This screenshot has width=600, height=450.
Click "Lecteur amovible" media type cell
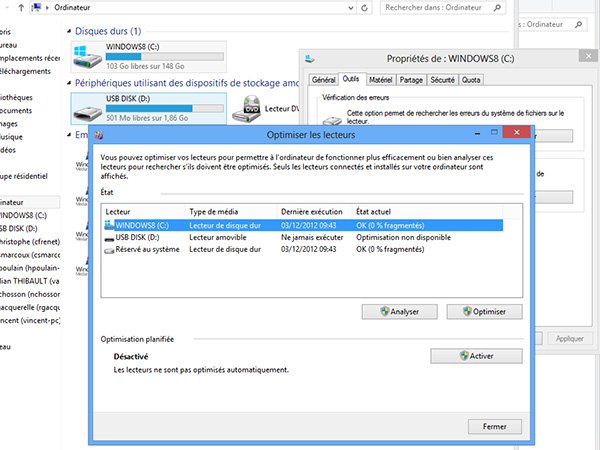coord(218,237)
